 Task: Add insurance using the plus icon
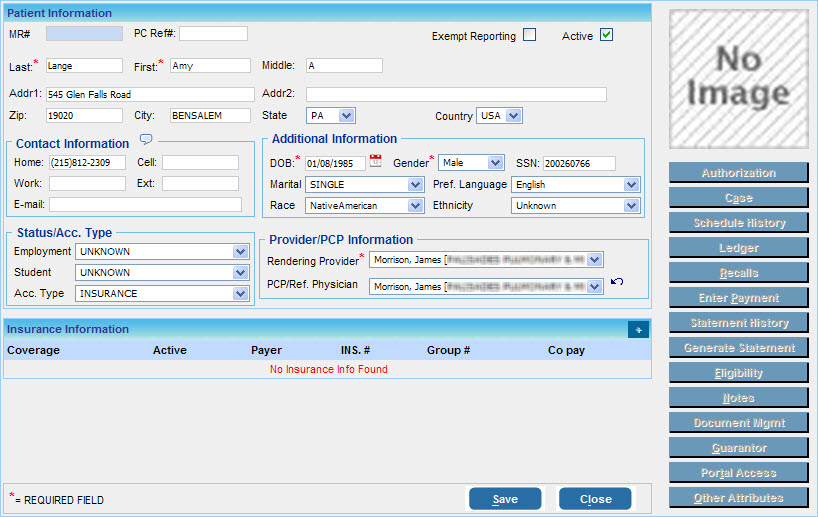pos(638,330)
